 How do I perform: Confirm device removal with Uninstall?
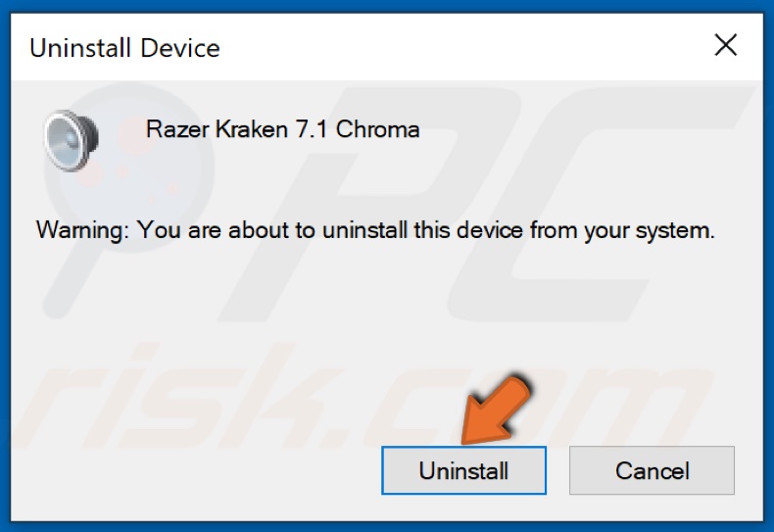pos(463,470)
